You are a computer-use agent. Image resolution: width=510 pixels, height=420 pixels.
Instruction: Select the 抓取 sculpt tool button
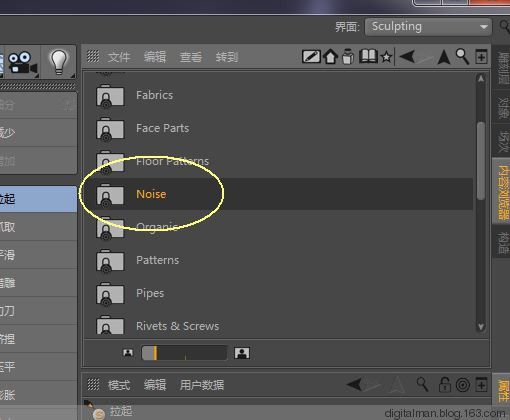click(38, 227)
